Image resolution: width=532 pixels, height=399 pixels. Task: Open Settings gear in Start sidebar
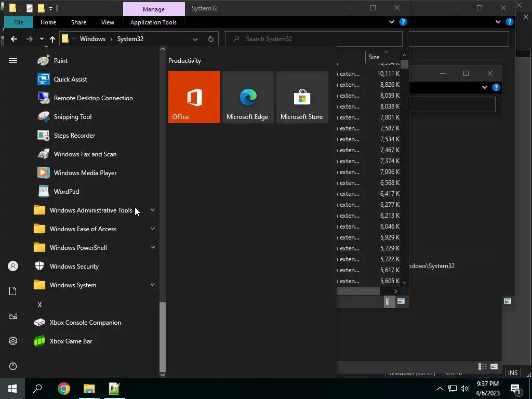click(13, 341)
